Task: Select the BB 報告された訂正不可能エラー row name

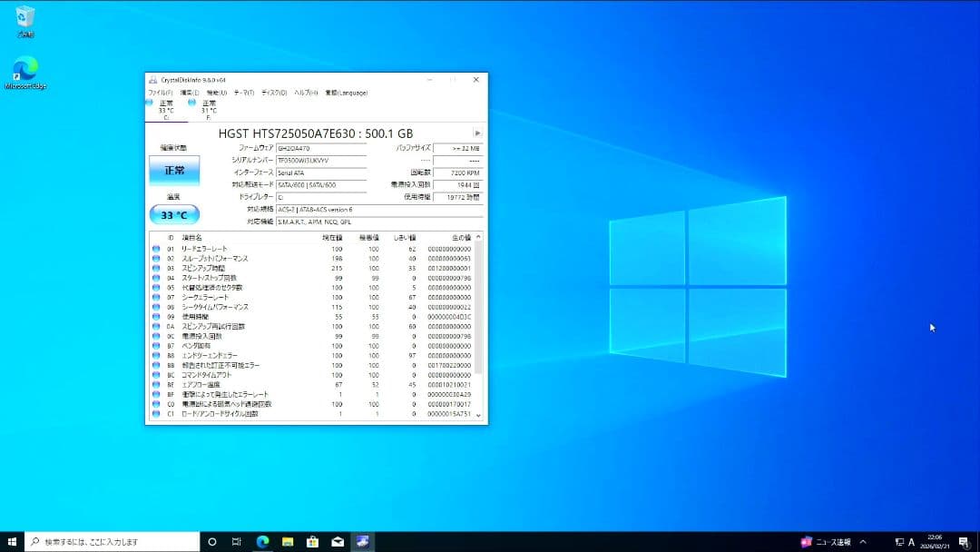Action: click(220, 365)
